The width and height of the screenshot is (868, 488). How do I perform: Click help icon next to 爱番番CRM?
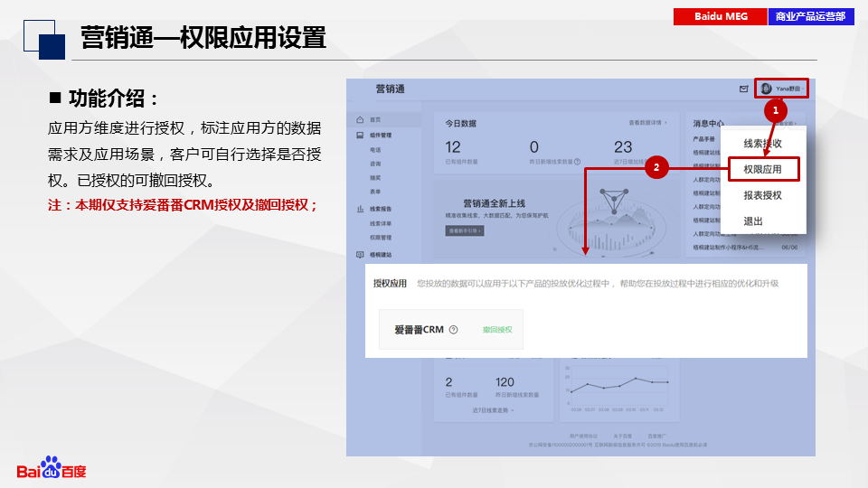pyautogui.click(x=453, y=330)
